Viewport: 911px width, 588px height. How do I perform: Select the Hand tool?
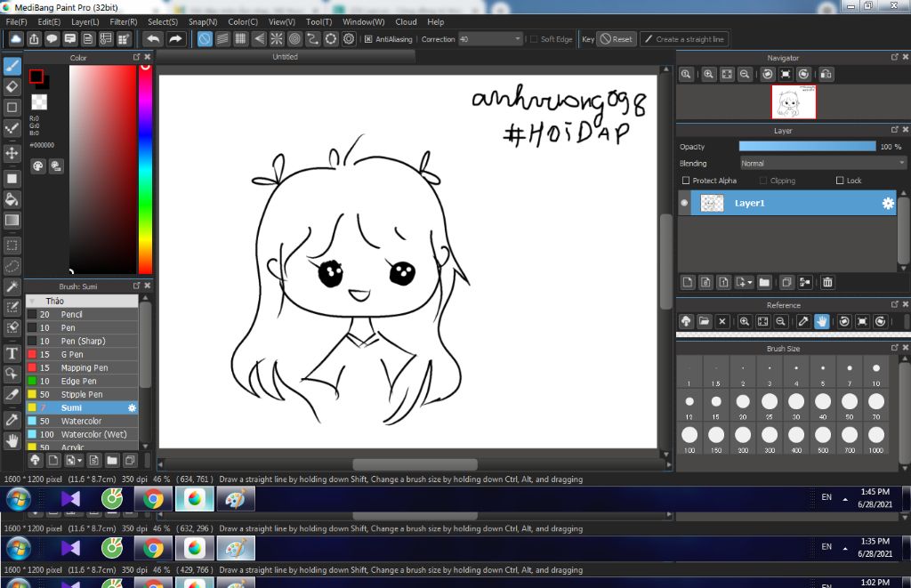tap(12, 441)
